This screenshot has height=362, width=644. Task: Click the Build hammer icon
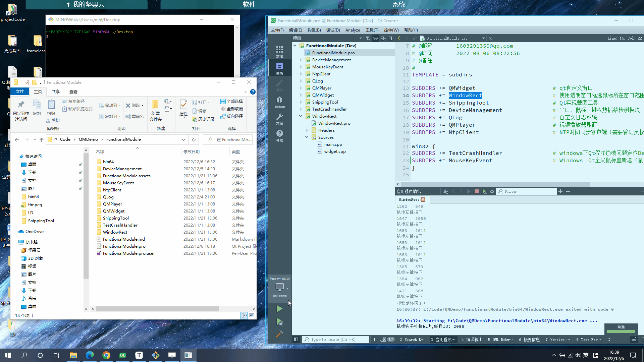point(279,334)
